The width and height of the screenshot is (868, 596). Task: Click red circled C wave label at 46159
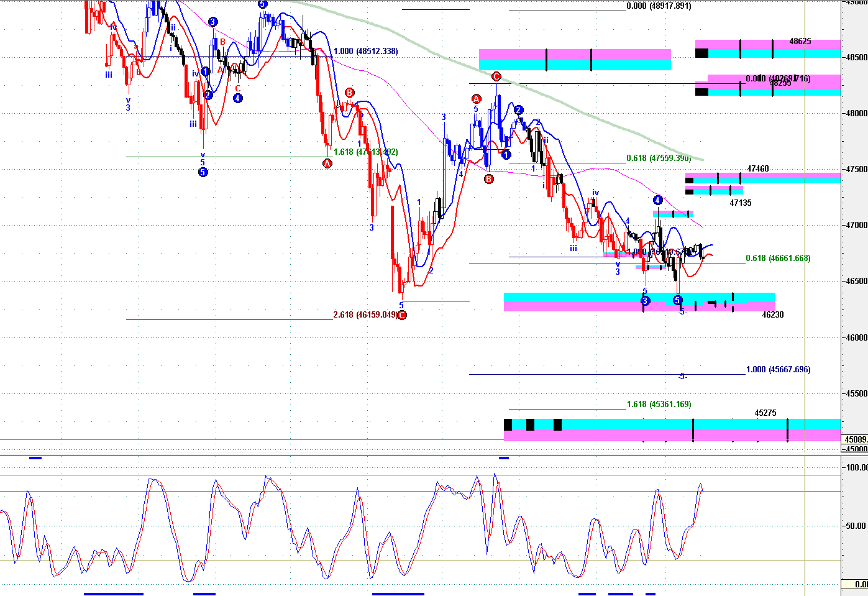402,315
